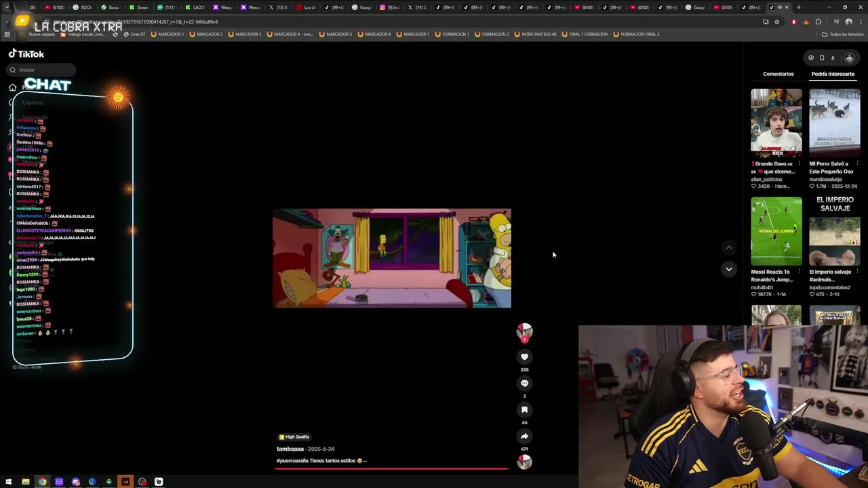Screen dimensions: 868x488
Task: Go to previous video with up chevron
Action: tap(729, 247)
